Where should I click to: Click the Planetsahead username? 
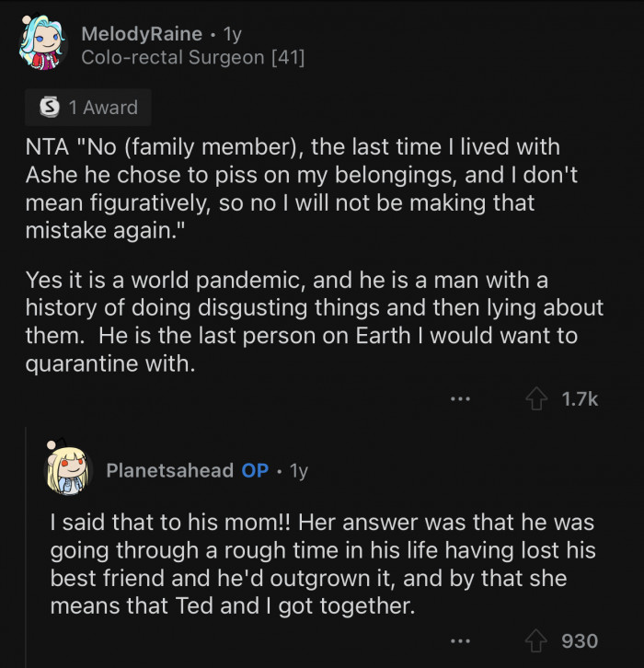[170, 470]
